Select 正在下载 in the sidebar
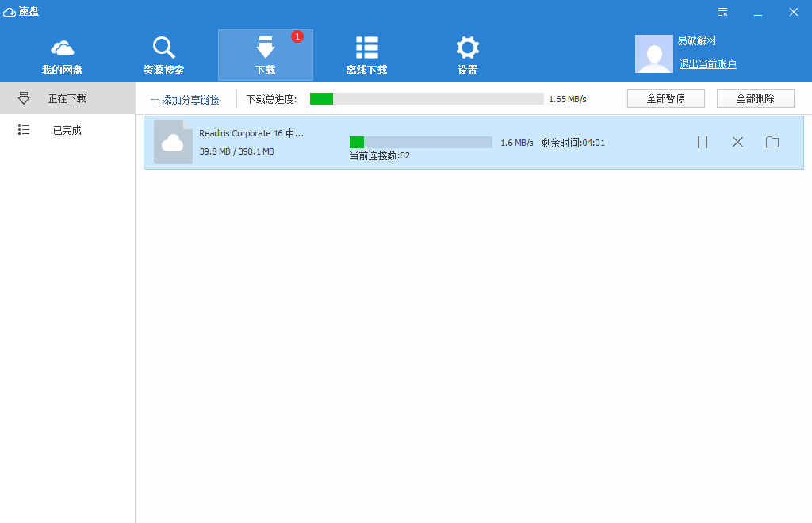 [x=67, y=98]
